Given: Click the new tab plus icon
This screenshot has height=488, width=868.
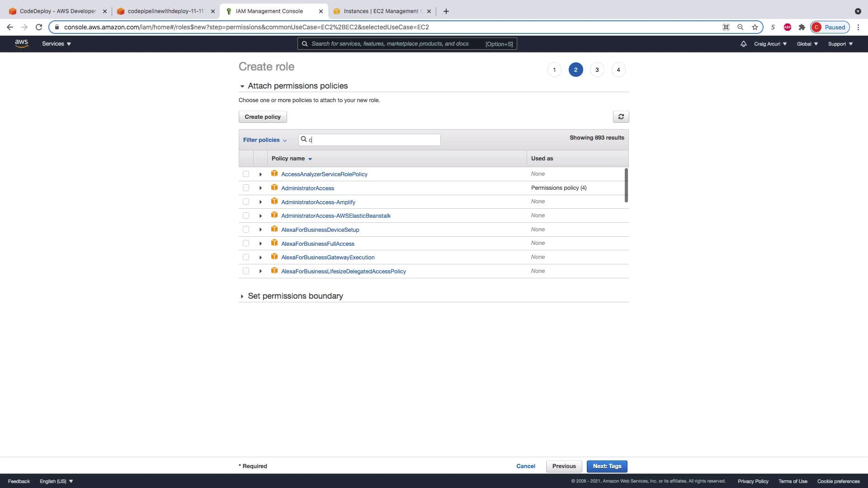Looking at the screenshot, I should [x=446, y=11].
